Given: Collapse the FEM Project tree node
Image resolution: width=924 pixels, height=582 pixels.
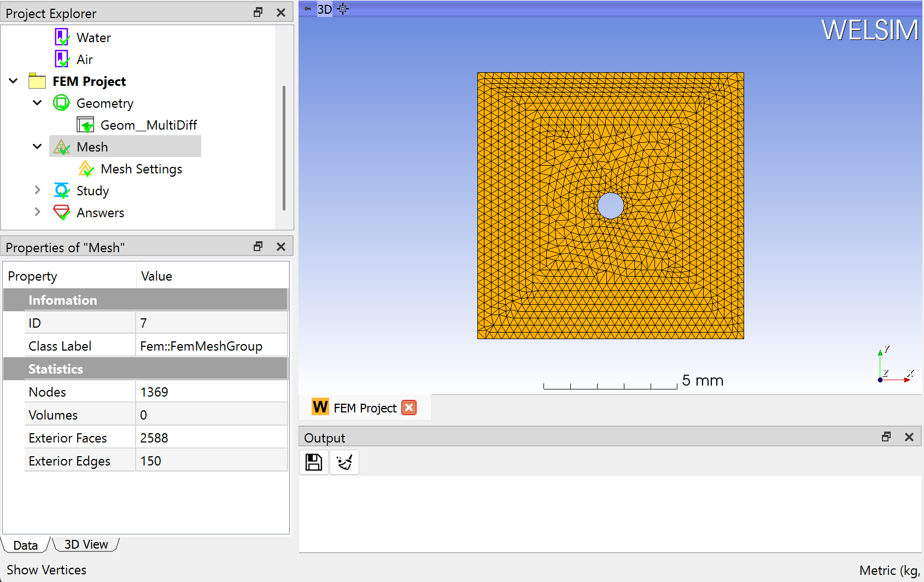Looking at the screenshot, I should pyautogui.click(x=14, y=81).
